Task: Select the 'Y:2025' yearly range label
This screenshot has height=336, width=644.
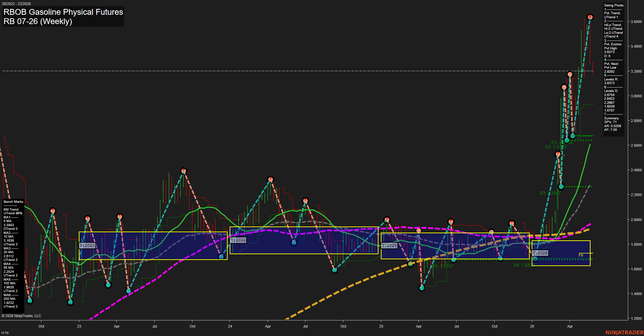Action: [x=389, y=245]
